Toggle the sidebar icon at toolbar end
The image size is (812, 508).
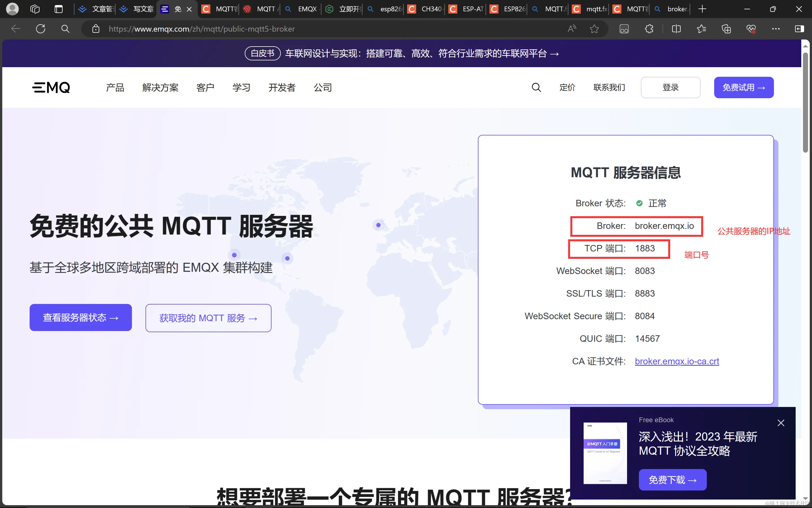tap(800, 29)
